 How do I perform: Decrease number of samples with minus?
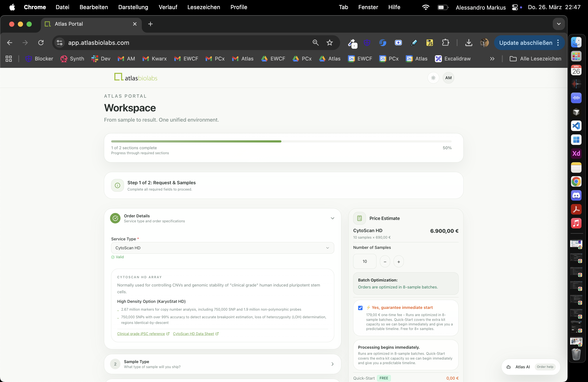tap(385, 262)
